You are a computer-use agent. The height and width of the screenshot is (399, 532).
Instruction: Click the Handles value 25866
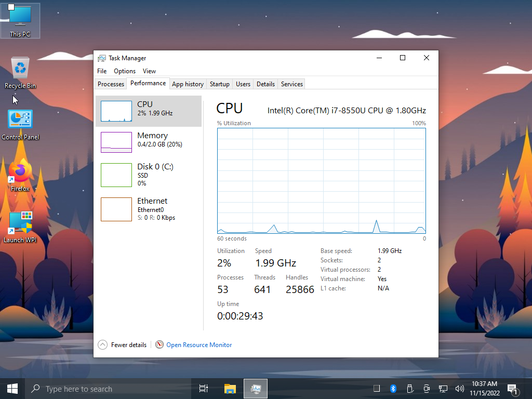(x=300, y=289)
